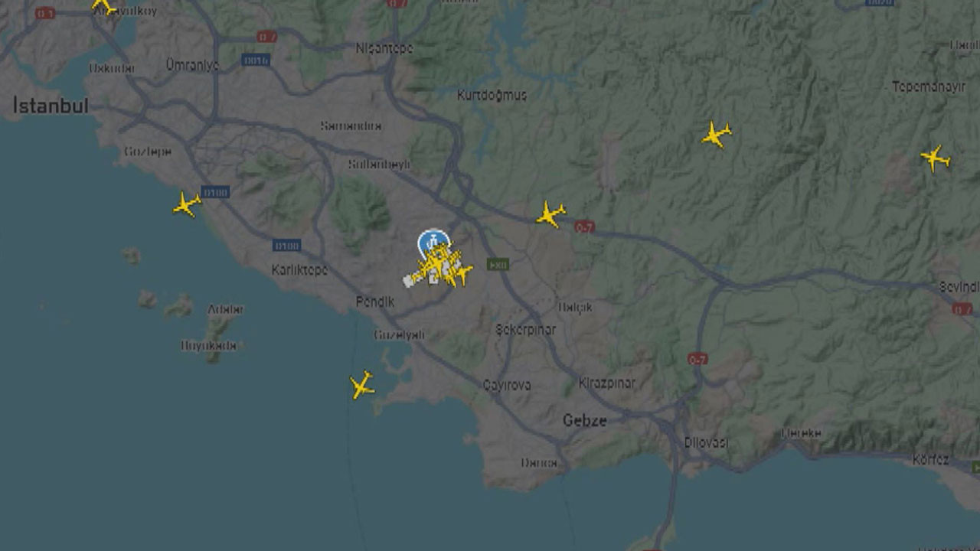Click the Istanbul city label

pyautogui.click(x=51, y=106)
